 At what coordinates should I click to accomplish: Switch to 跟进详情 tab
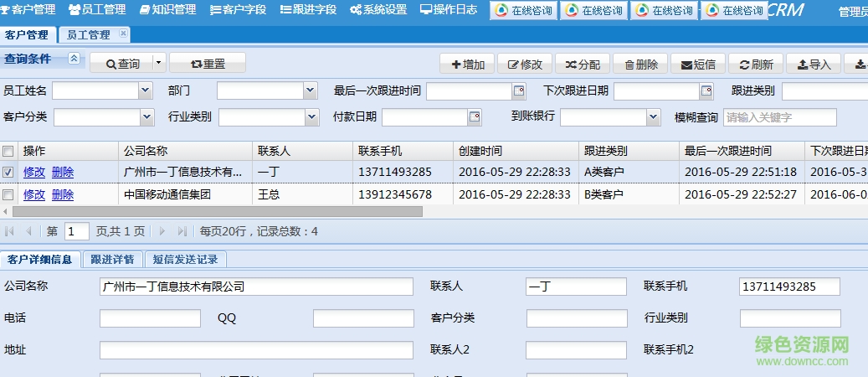(112, 259)
